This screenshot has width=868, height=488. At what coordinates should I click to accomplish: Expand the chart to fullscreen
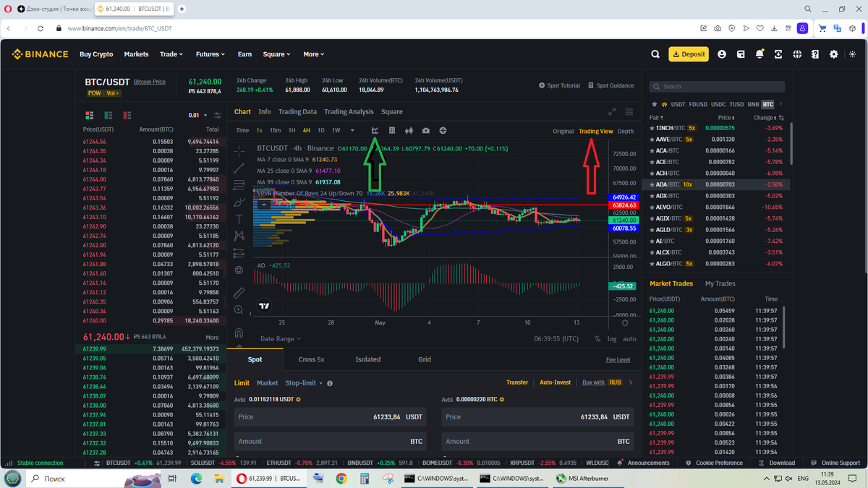[612, 111]
